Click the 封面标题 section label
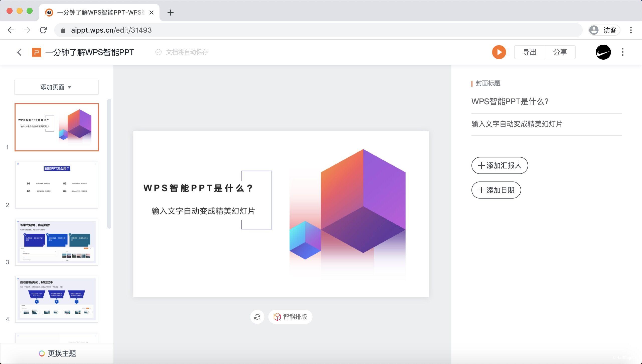The width and height of the screenshot is (642, 364). click(x=488, y=83)
